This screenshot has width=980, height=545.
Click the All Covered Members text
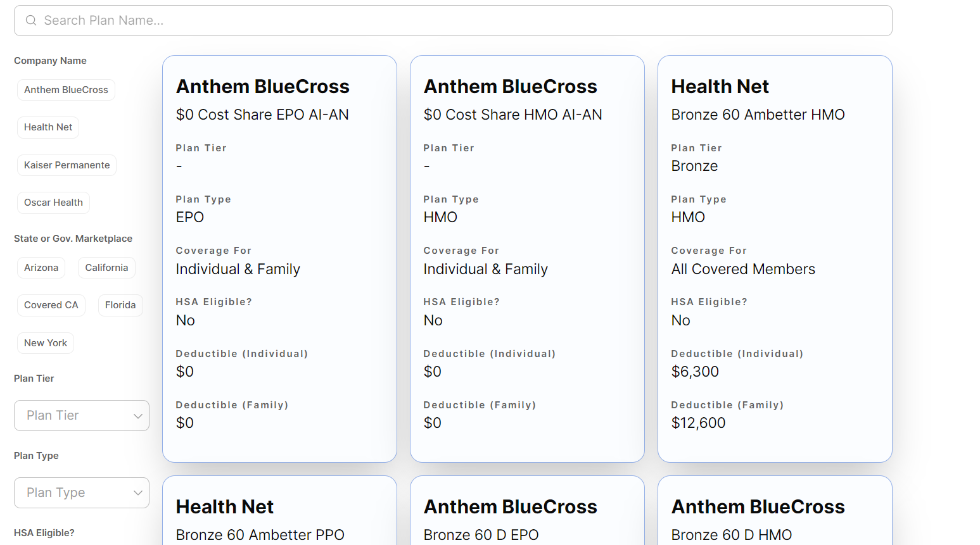click(x=743, y=269)
